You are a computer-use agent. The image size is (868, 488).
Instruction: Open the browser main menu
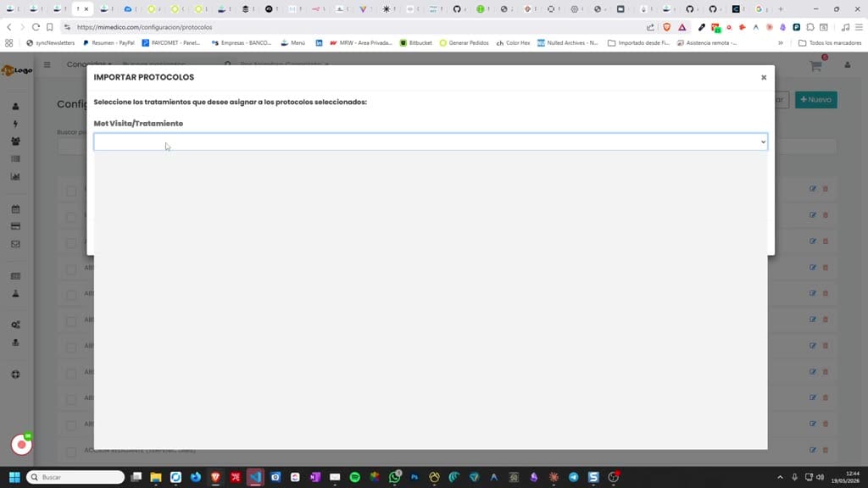(859, 27)
